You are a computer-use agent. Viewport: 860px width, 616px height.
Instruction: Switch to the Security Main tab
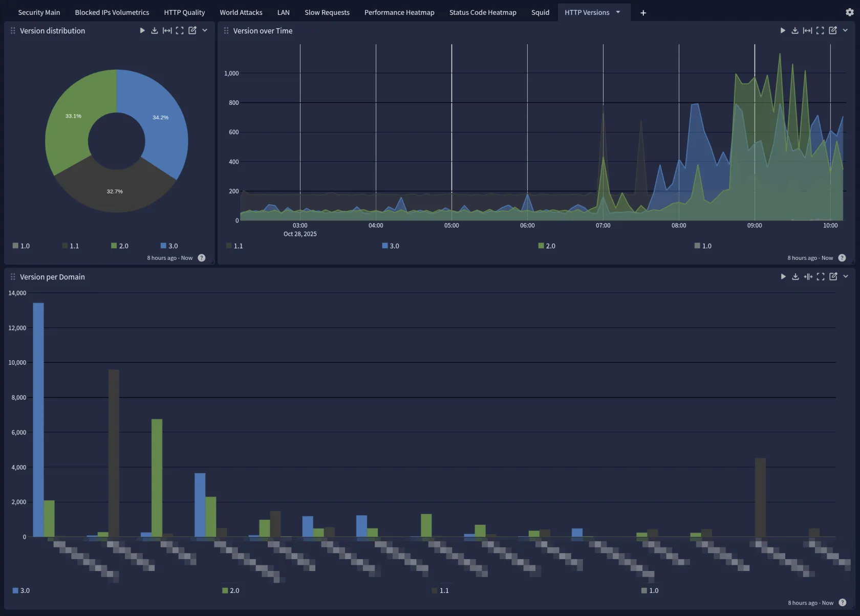[39, 12]
